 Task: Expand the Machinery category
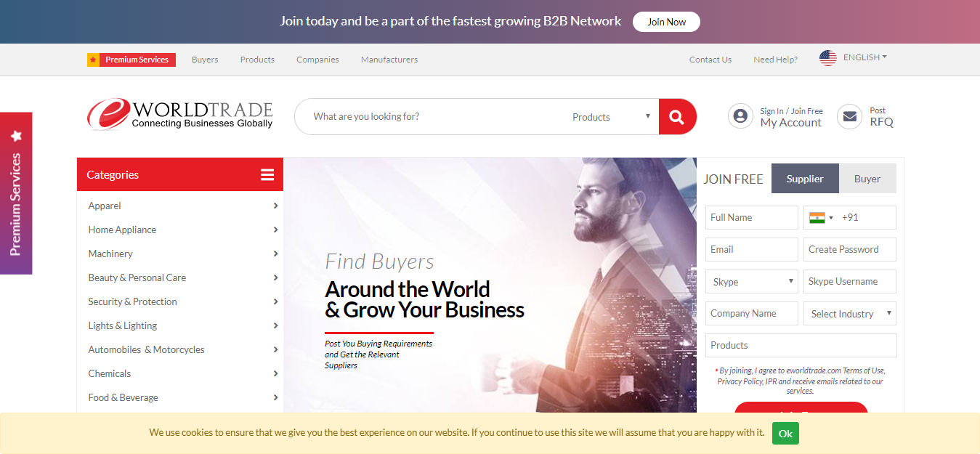[275, 254]
